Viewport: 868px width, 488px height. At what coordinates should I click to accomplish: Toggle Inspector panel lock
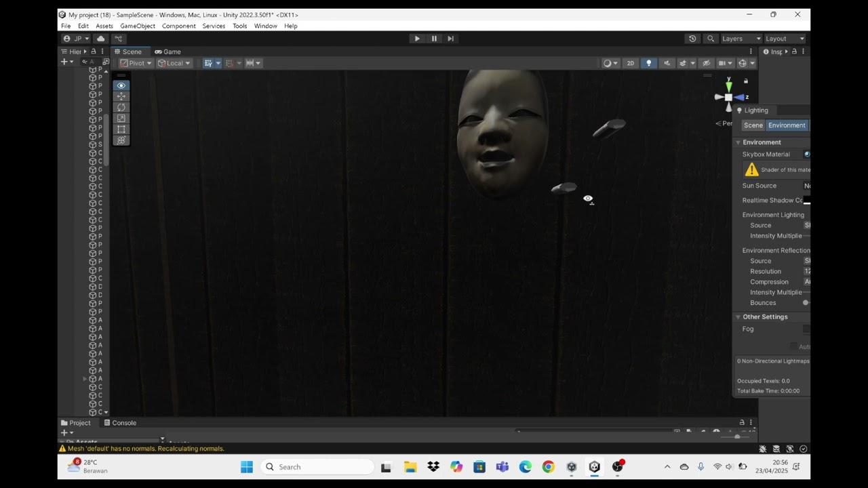794,52
